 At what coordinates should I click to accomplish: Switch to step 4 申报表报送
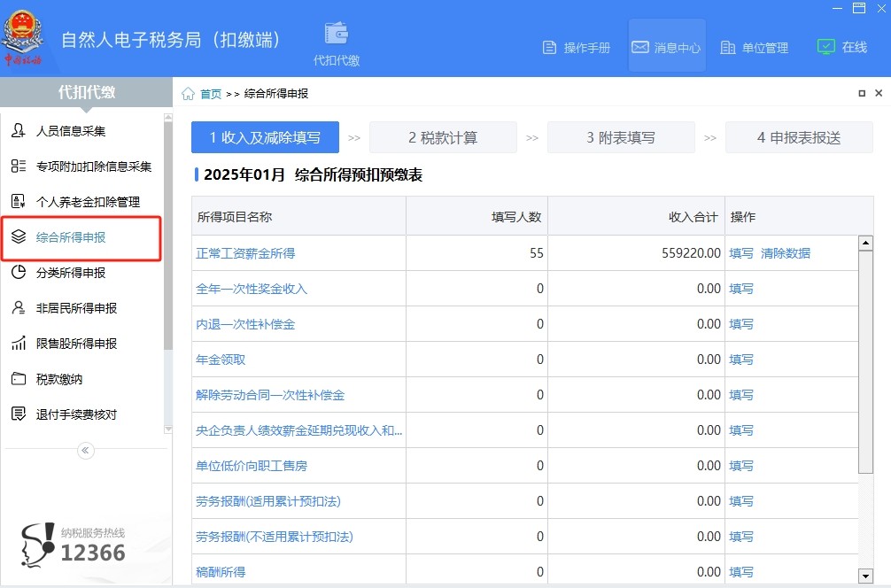click(x=799, y=137)
